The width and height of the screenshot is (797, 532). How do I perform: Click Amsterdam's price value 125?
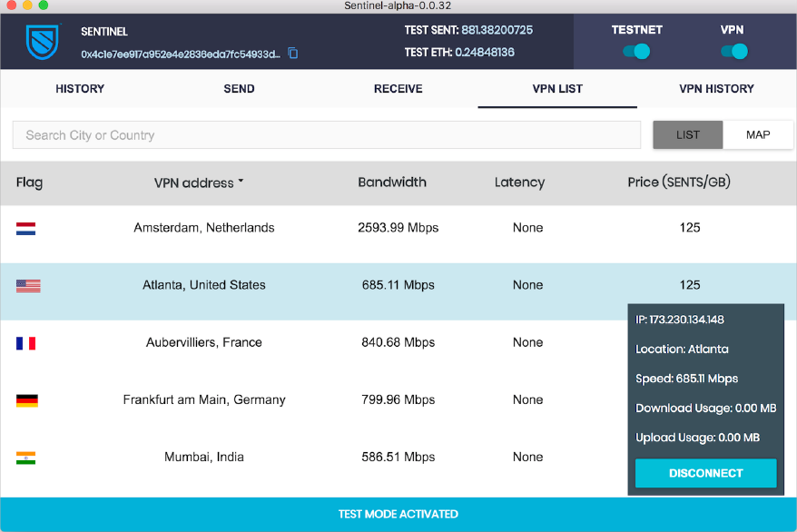point(690,228)
